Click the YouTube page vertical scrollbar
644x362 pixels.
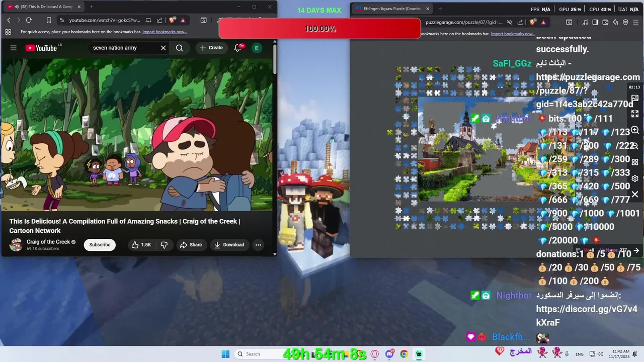pos(275,60)
